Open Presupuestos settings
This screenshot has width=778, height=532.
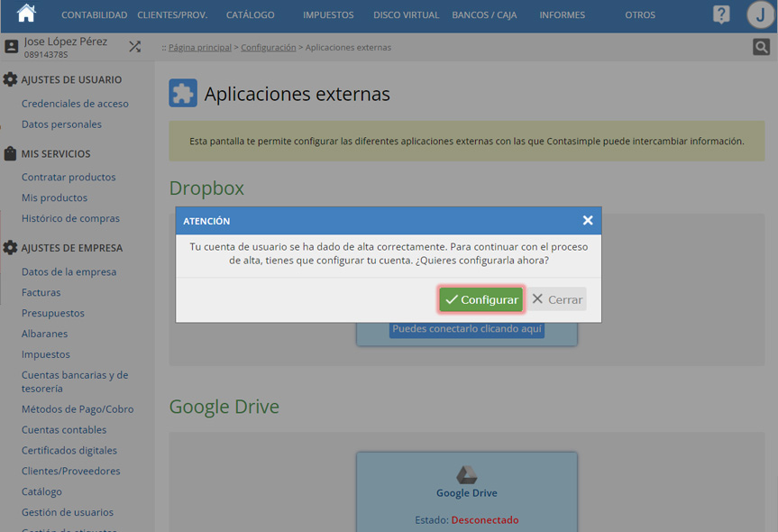click(x=53, y=313)
